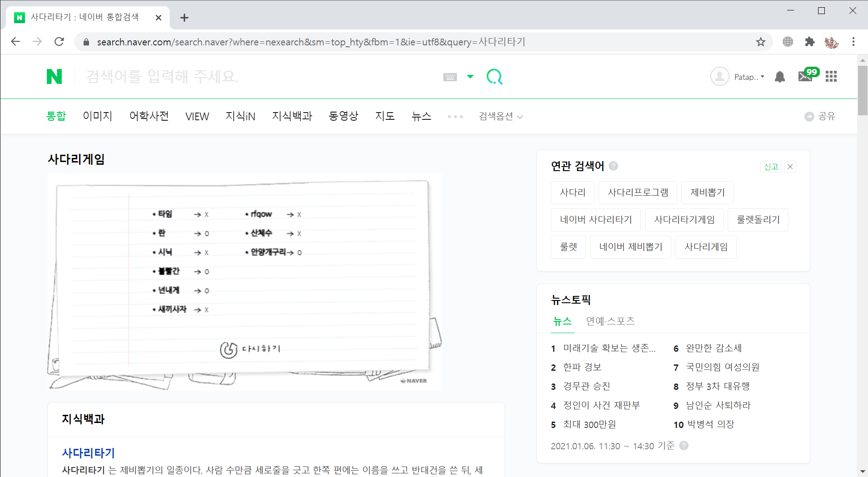Click the 공유 share button
This screenshot has height=477, width=868.
820,117
